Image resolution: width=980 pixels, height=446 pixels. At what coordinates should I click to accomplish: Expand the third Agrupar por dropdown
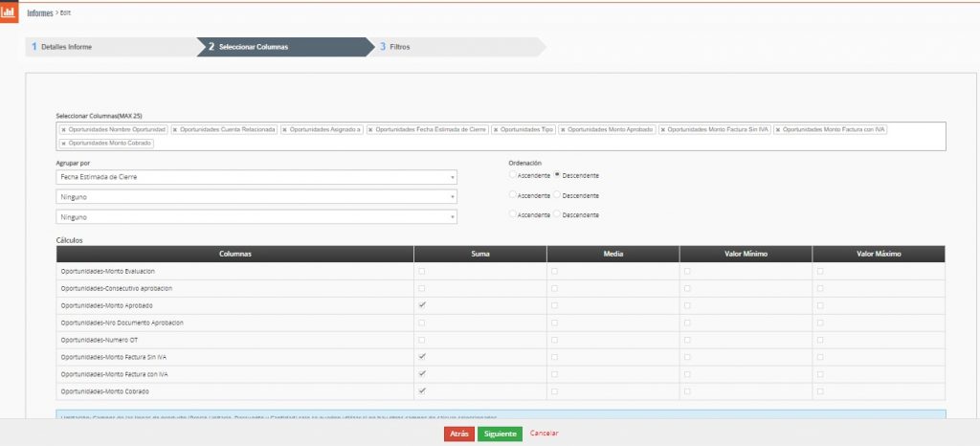(256, 216)
